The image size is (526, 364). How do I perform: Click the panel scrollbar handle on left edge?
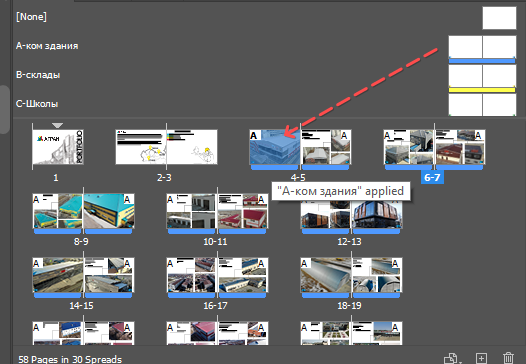click(4, 109)
